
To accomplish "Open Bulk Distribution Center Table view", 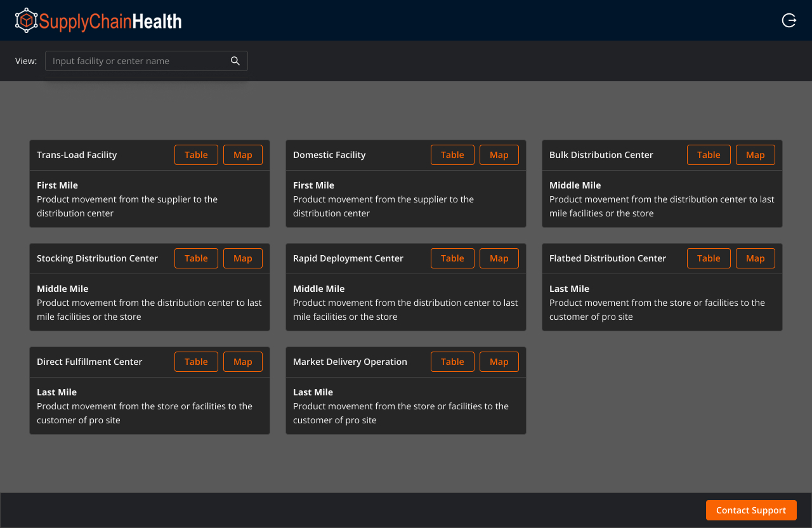I will click(709, 155).
